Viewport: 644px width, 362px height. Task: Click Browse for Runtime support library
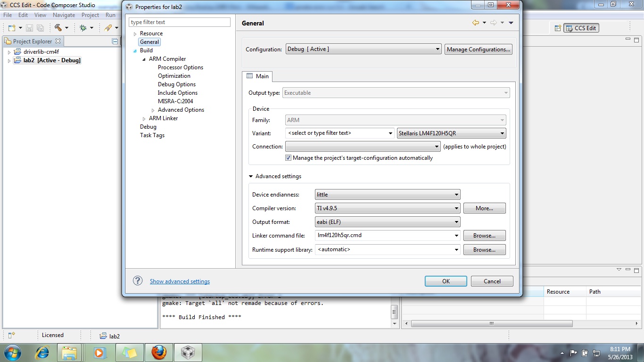tap(484, 249)
